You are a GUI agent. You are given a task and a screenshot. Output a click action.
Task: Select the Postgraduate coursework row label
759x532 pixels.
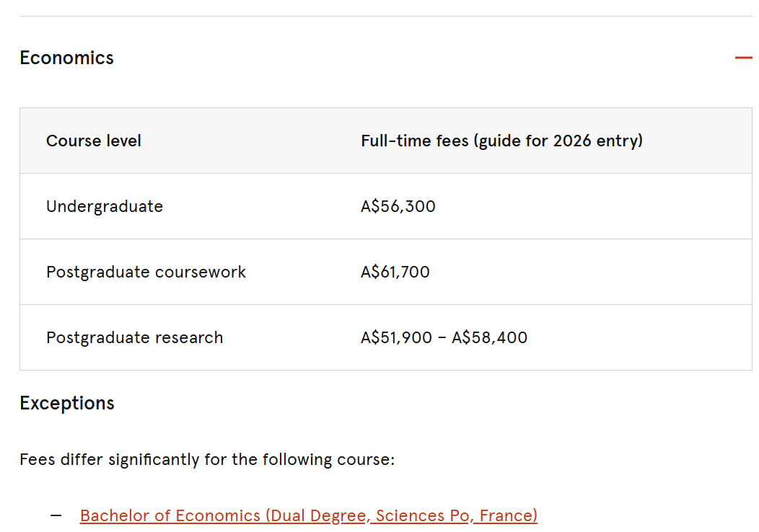pyautogui.click(x=146, y=272)
